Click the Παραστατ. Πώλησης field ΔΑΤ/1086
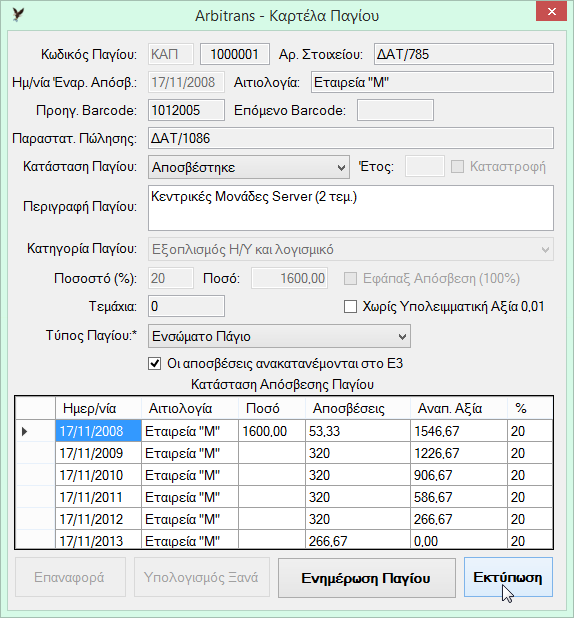This screenshot has height=618, width=574. pos(351,138)
